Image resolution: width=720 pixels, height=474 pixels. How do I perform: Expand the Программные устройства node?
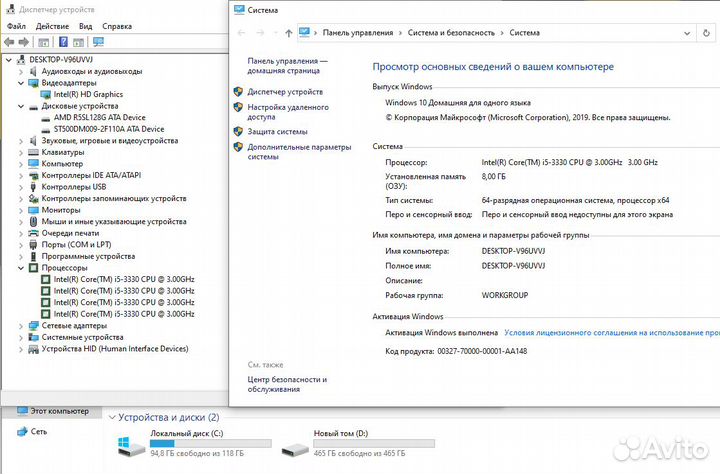(21, 256)
